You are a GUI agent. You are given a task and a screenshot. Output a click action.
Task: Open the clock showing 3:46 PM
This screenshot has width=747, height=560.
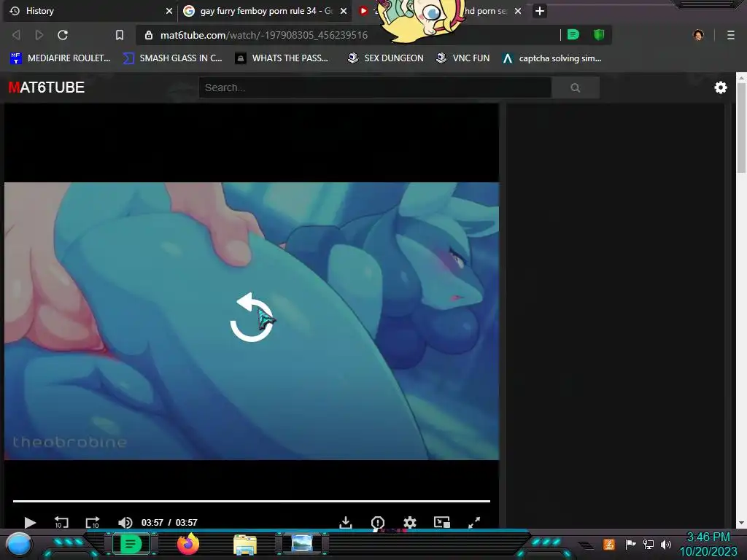pos(708,544)
